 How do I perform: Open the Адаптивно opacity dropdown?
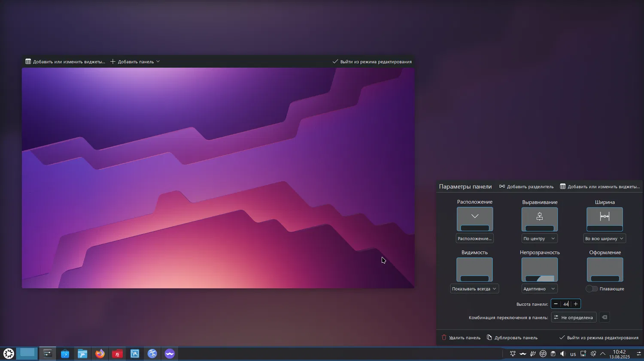coord(540,289)
